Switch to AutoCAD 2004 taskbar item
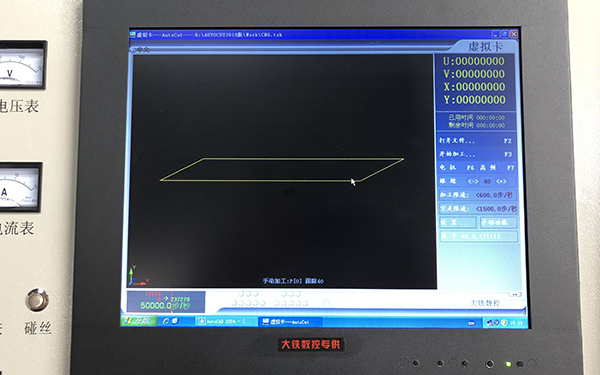600x375 pixels. [x=227, y=322]
